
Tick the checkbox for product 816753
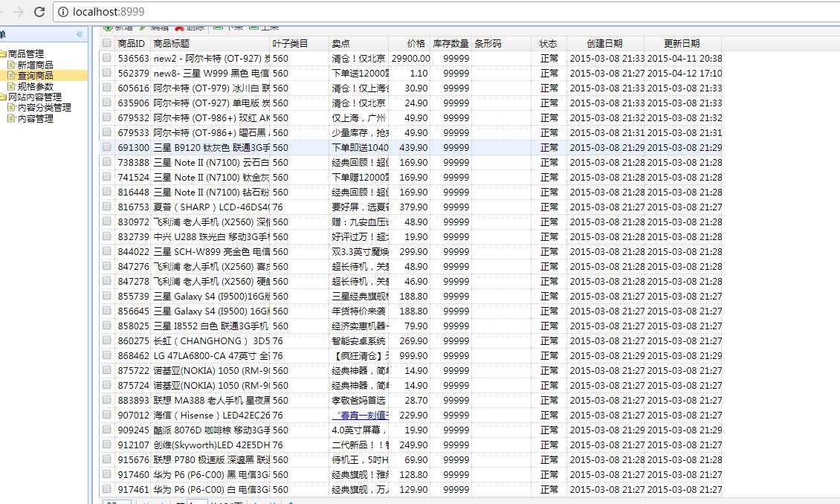(107, 207)
